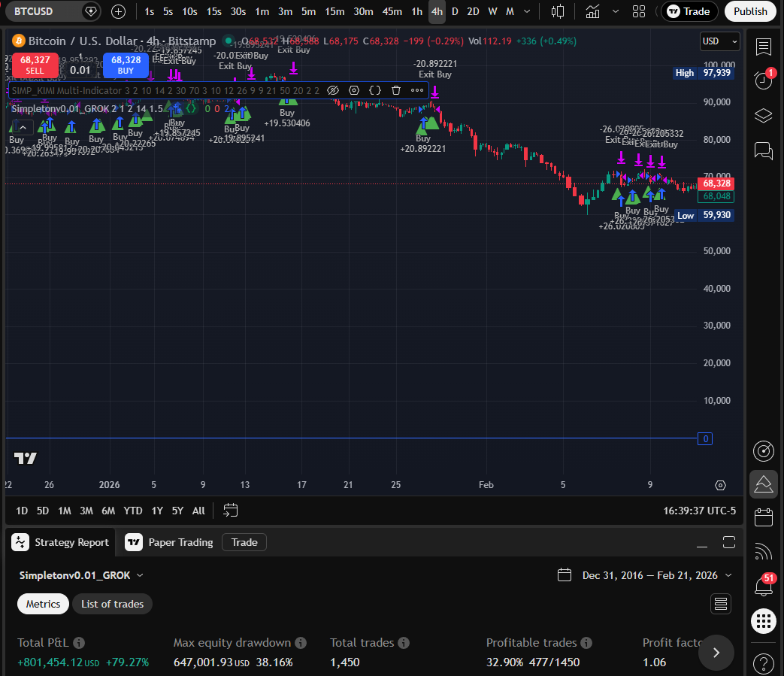Viewport: 784px width, 676px height.
Task: Click the Publish button
Action: click(x=750, y=11)
